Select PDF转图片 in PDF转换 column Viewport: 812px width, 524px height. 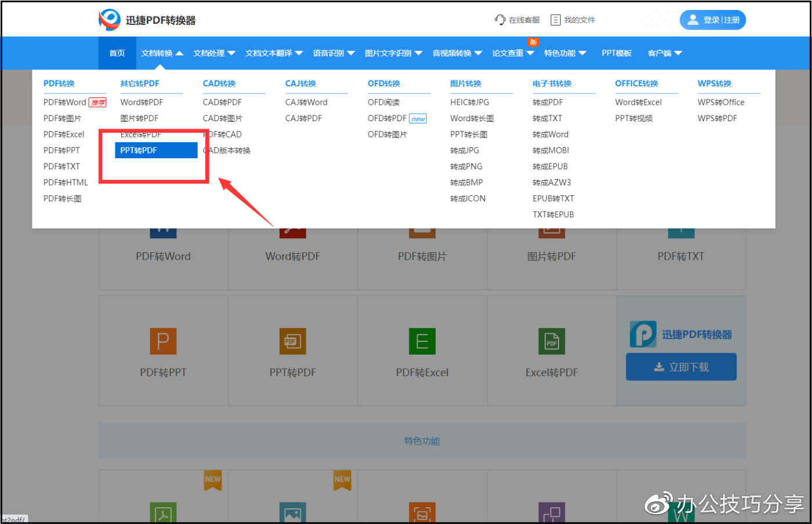[x=63, y=118]
